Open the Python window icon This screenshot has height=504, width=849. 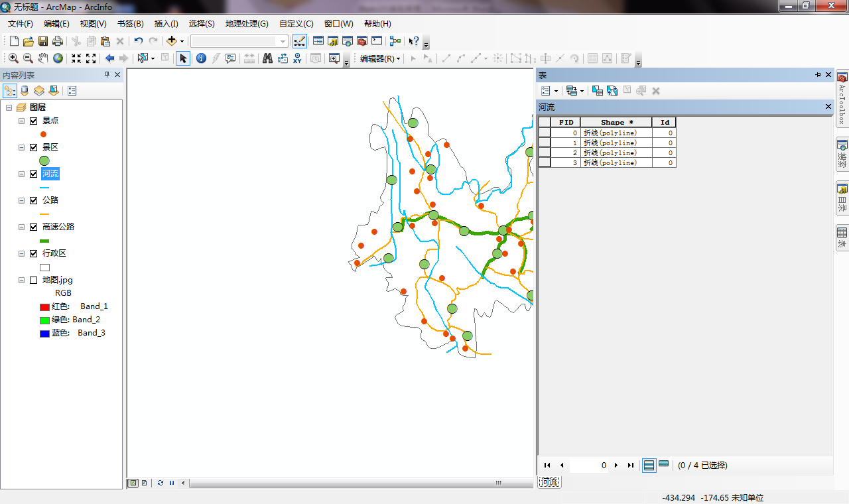pyautogui.click(x=377, y=41)
